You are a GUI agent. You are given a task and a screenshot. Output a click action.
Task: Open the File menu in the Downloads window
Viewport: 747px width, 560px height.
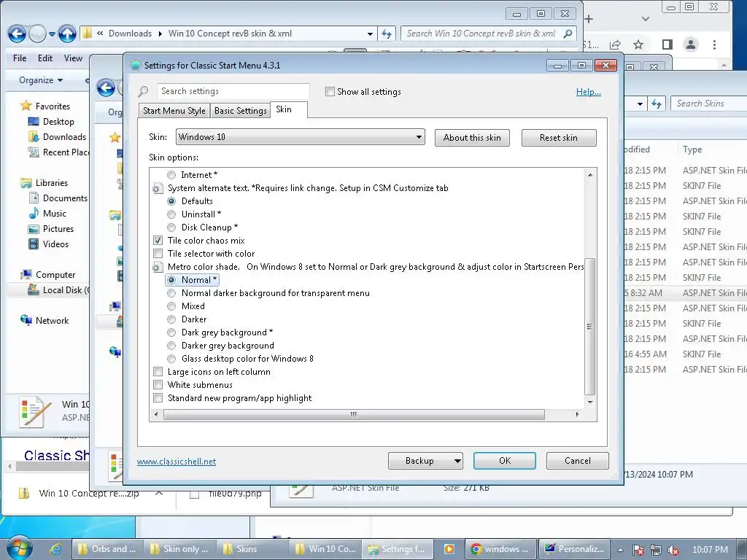[x=20, y=58]
